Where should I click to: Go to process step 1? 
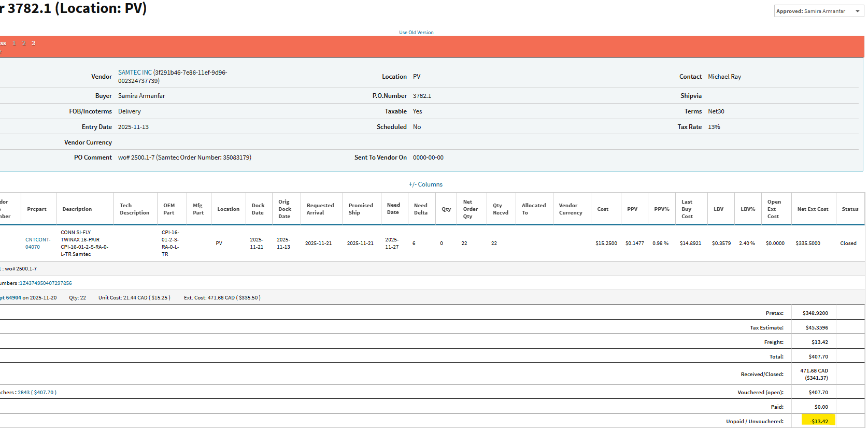[14, 44]
